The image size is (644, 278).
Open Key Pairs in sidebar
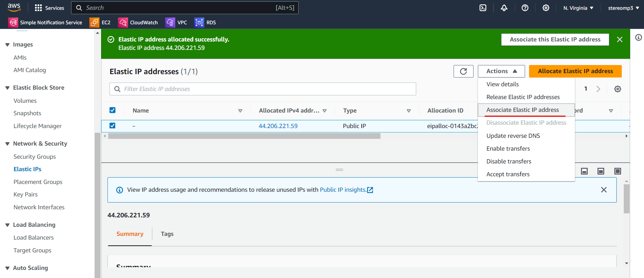click(26, 194)
